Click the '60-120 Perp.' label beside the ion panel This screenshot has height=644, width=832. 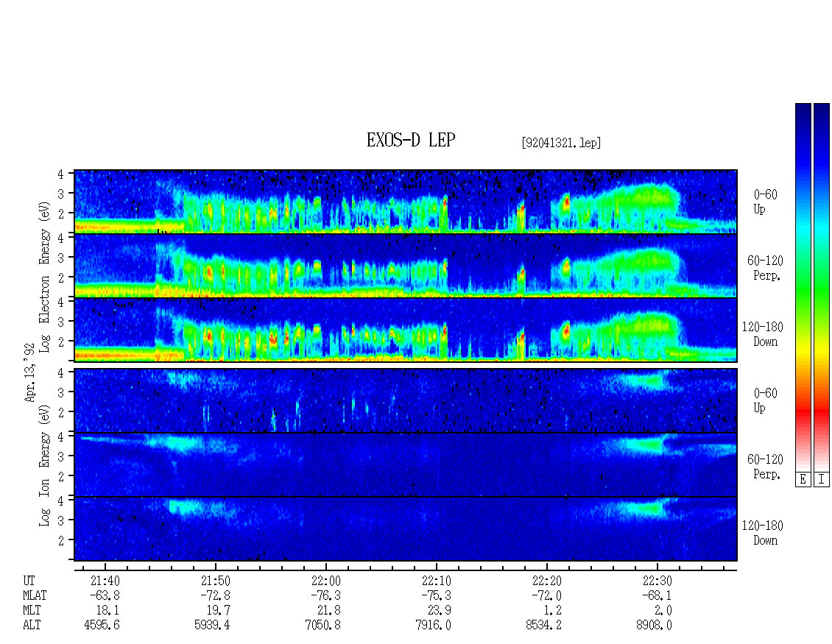click(765, 467)
